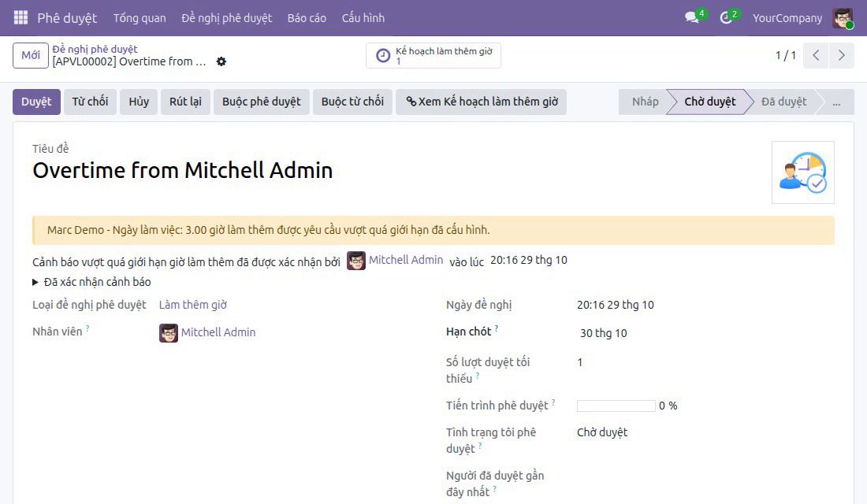Click the Đề nghị phê duyệt breadcrumb link
Viewport: 867px width, 504px height.
[95, 49]
